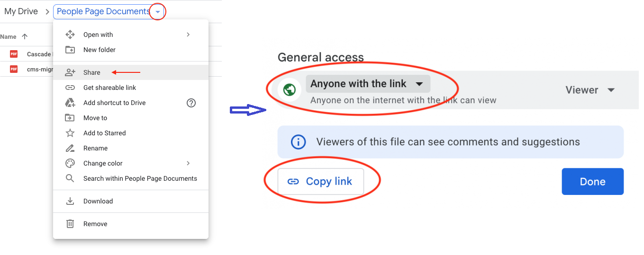
Task: Click the Share person-add icon
Action: tap(70, 72)
